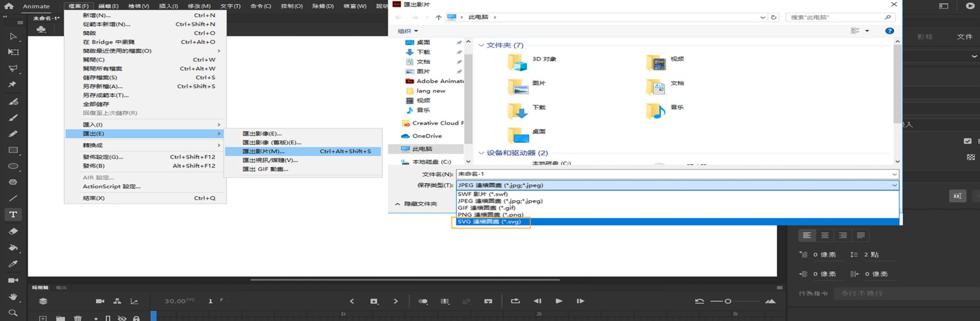The width and height of the screenshot is (980, 321).
Task: Select the Pencil tool
Action: (x=13, y=134)
